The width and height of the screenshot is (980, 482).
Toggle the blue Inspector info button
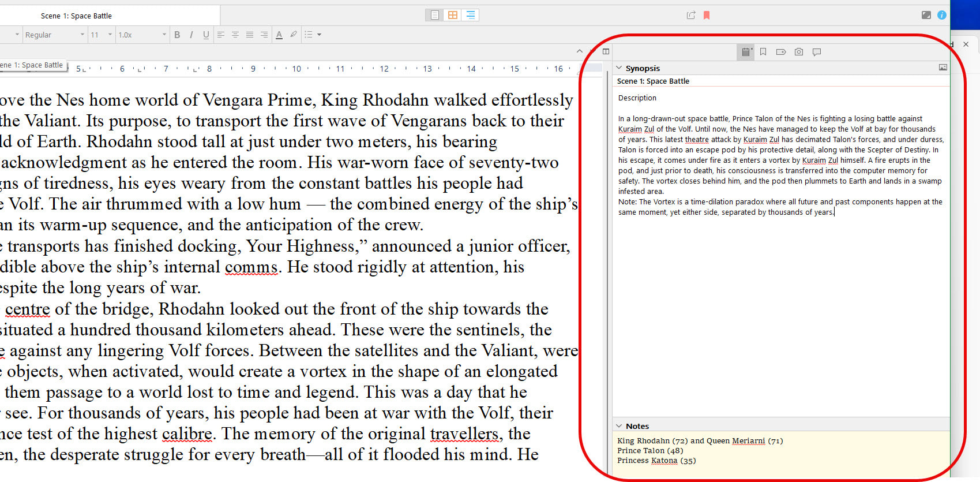point(942,15)
